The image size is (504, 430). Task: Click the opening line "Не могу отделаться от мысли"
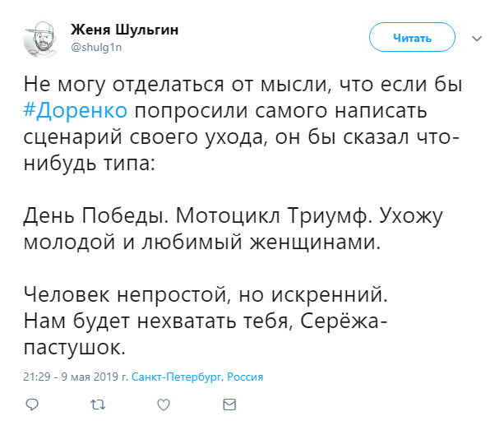click(x=175, y=85)
